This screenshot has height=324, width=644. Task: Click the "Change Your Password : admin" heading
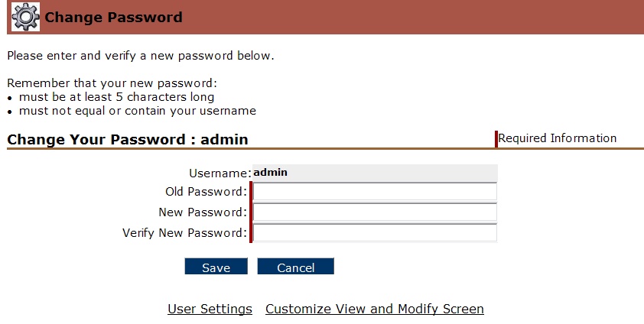point(128,140)
